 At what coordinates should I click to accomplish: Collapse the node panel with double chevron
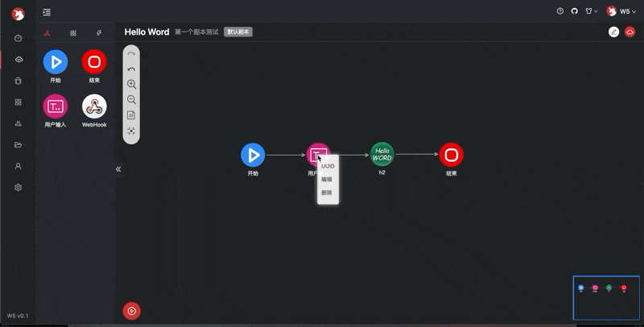(118, 169)
